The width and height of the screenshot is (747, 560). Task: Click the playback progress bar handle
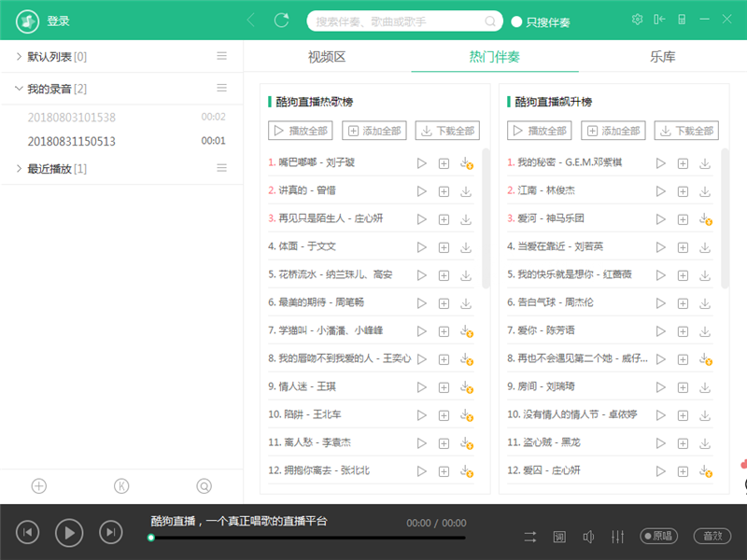(151, 538)
